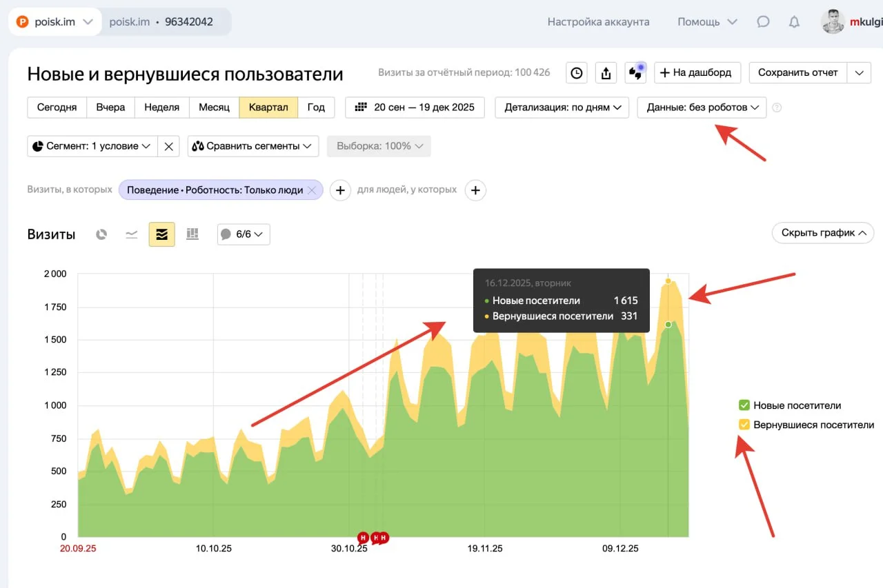Switch to bar column chart icon
883x588 pixels.
[x=192, y=234]
